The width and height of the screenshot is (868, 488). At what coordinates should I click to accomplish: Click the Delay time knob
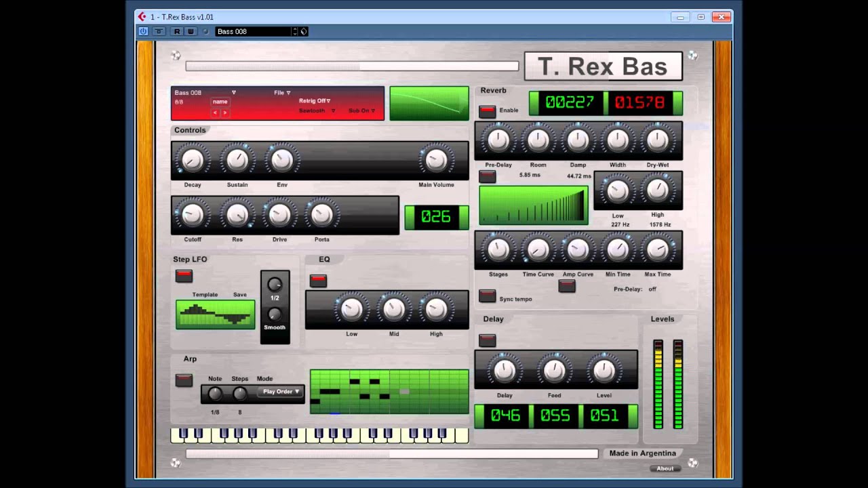pos(505,371)
